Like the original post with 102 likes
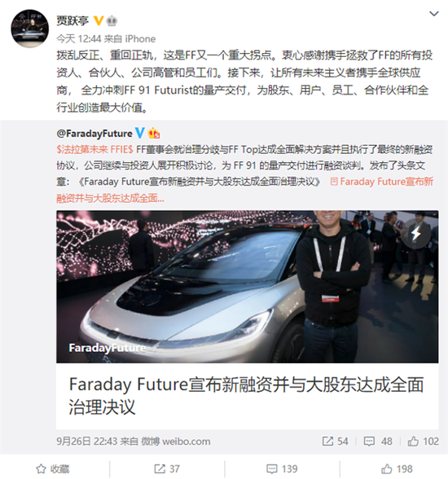448x479 pixels. coord(423,442)
